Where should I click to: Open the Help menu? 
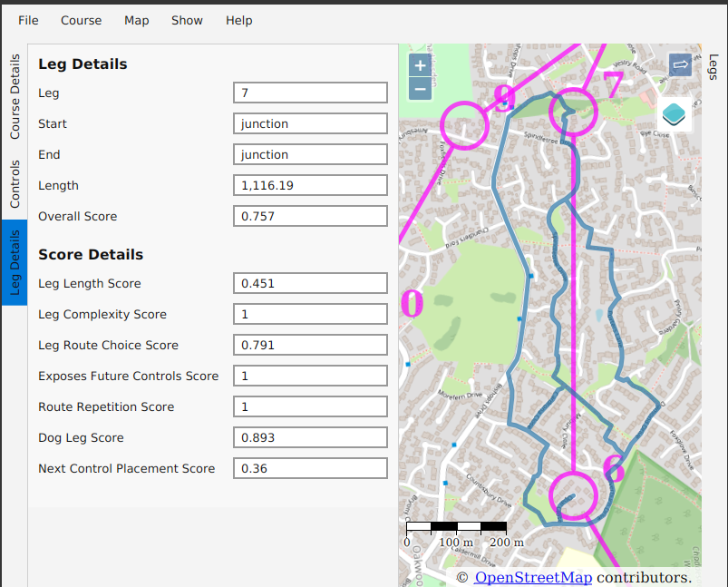(x=239, y=20)
